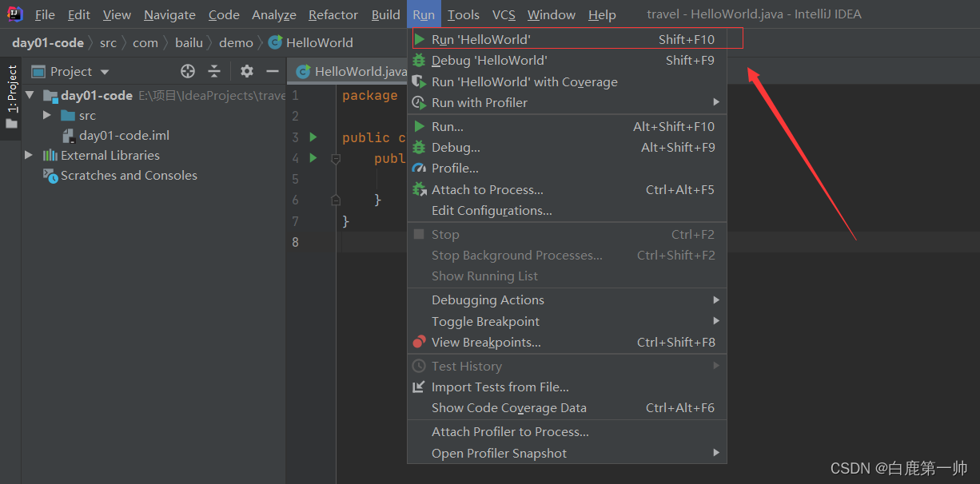980x484 pixels.
Task: Open the Build menu
Action: 386,14
